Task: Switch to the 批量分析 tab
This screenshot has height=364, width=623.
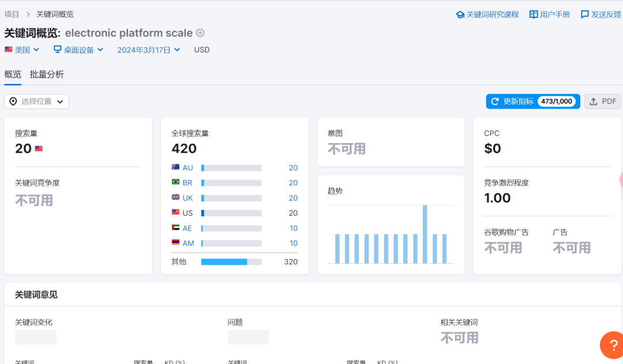Action: [48, 74]
